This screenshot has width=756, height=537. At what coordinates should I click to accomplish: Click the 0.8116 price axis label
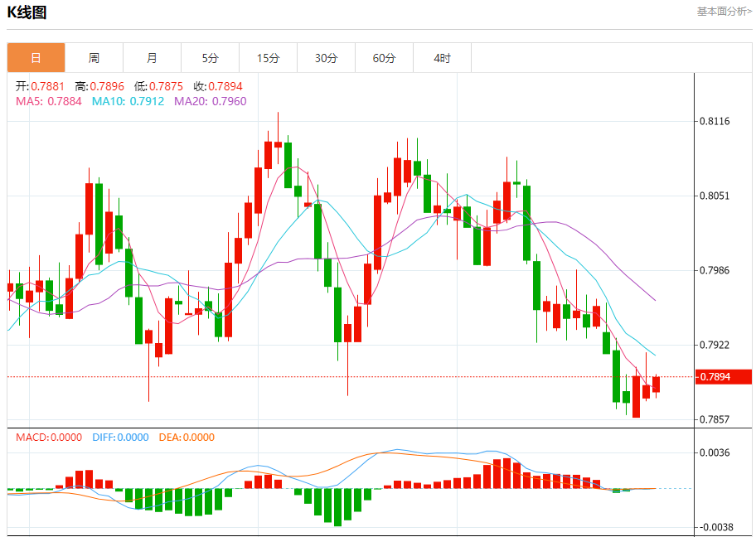(x=715, y=121)
